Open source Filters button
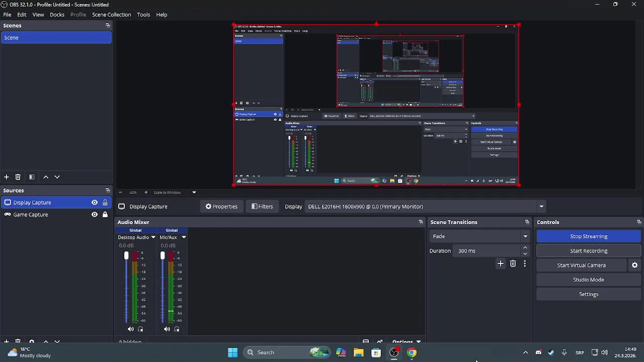The image size is (644, 362). (262, 207)
